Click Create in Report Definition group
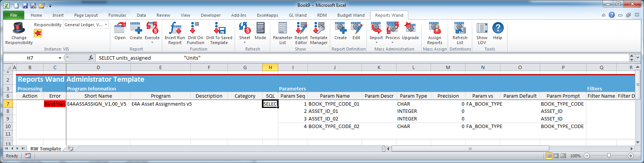This screenshot has width=644, height=163. pyautogui.click(x=340, y=28)
